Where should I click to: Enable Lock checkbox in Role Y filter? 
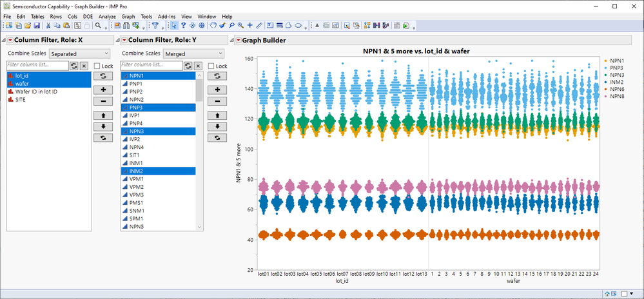pos(211,66)
